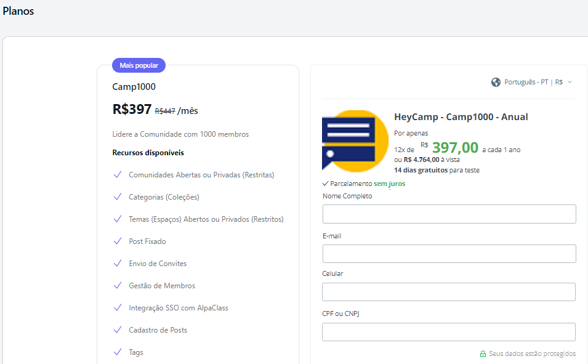Click checkmark beside Integração SSO com AlpaClass
Viewport: 588px width, 364px height.
pyautogui.click(x=118, y=307)
